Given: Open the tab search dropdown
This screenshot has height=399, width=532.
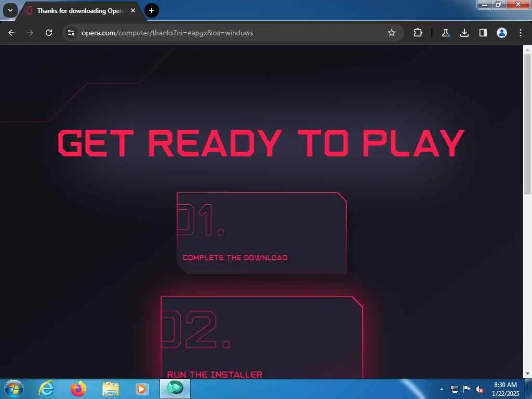Looking at the screenshot, I should [10, 10].
